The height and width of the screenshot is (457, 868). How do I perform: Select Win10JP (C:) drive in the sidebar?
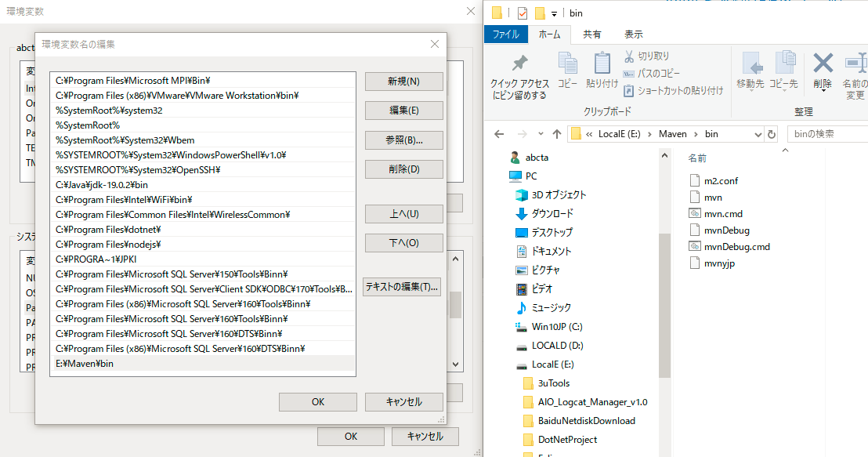pyautogui.click(x=548, y=327)
